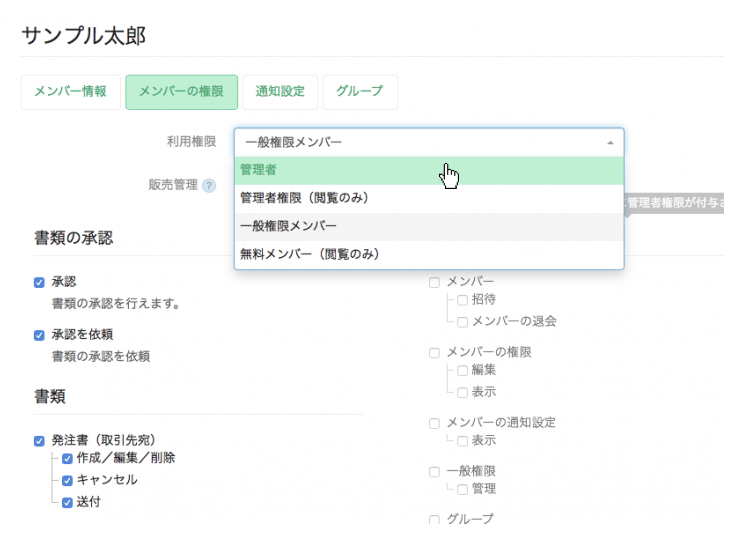
Task: Go to the グループ tab
Action: click(360, 92)
